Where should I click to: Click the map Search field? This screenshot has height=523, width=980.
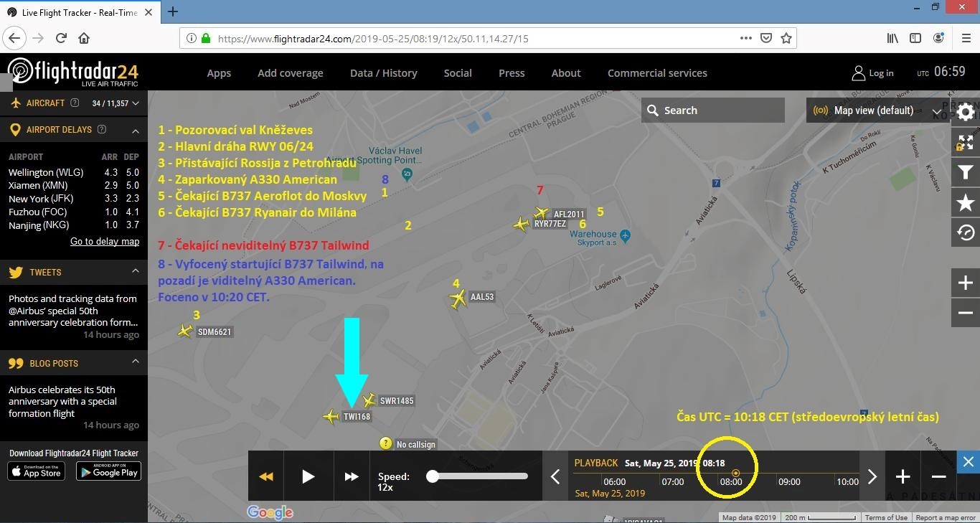[x=713, y=110]
